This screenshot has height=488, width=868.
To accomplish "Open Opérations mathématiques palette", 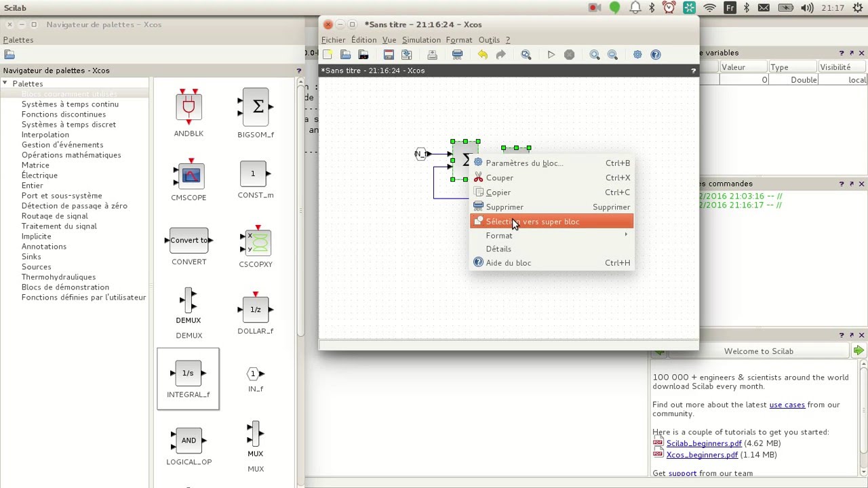I will 71,155.
